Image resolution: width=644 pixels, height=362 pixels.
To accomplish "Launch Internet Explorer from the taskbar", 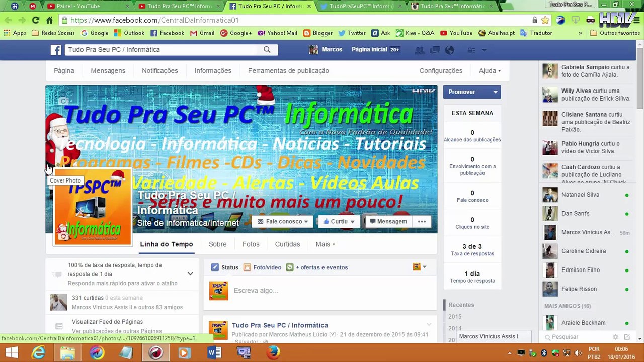I will pos(39,352).
